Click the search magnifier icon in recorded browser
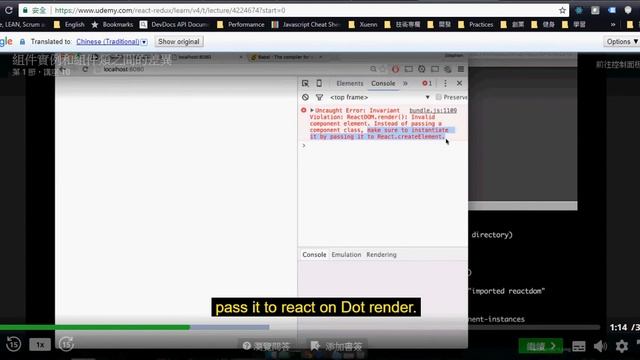Screen dimensions: 640x360 (373, 69)
